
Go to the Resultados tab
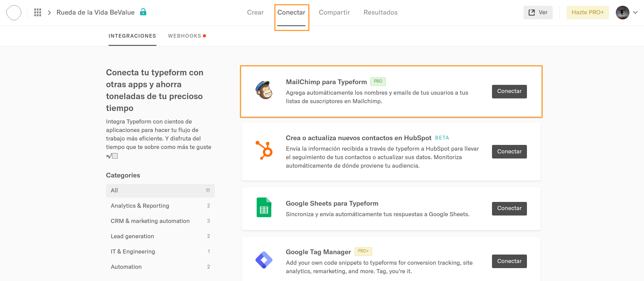[x=380, y=13]
